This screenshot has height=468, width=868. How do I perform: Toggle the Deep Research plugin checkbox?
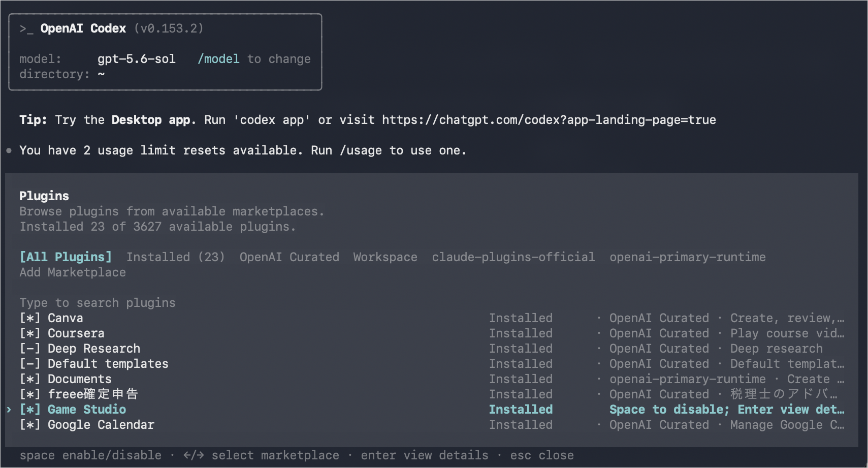[30, 349]
